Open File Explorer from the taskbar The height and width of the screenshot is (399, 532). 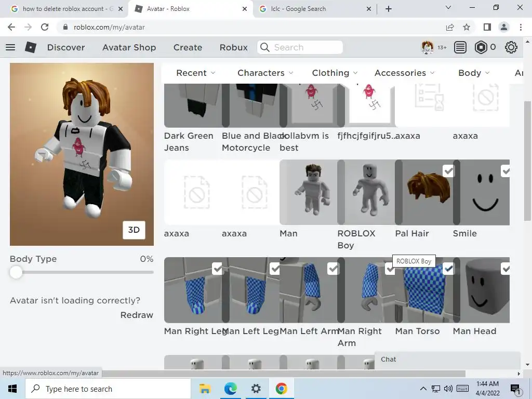(205, 389)
